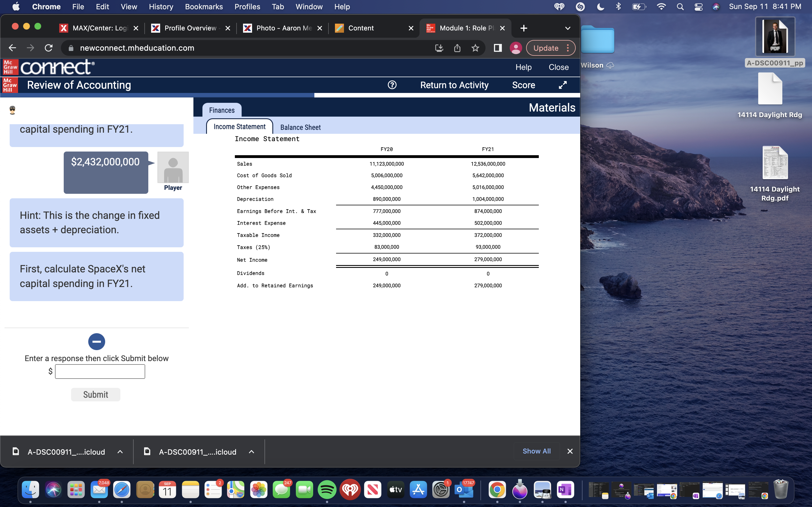
Task: Open the tab overview chevron next to new tab
Action: (x=568, y=28)
